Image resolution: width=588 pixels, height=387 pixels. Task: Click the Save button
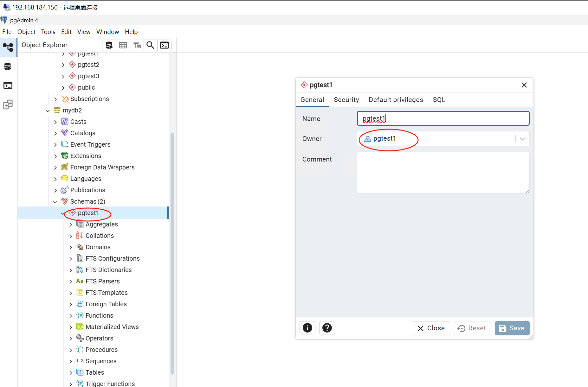(x=512, y=328)
